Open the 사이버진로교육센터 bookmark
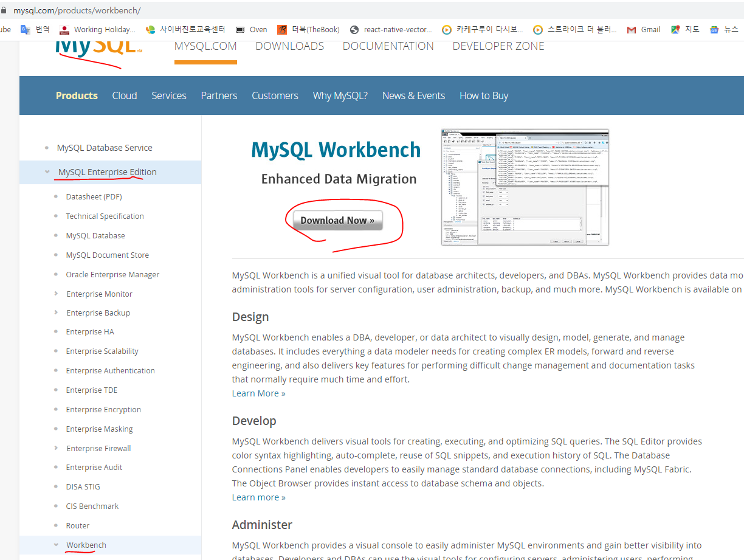The image size is (744, 560). click(x=185, y=29)
